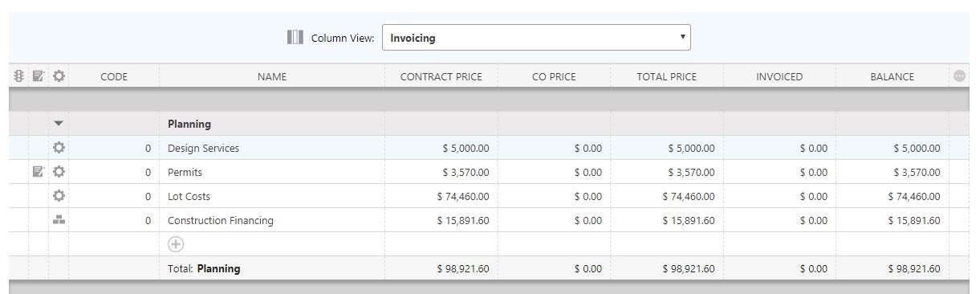Screen dimensions: 980x294
Task: Click Design Services invoiced $ 0.00
Action: pos(814,149)
